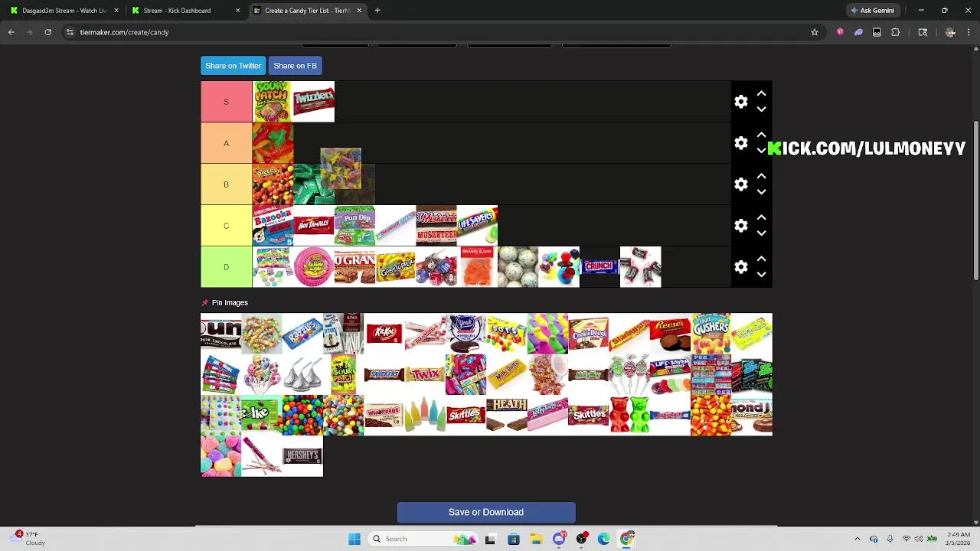Close the Kick Dashboard tab
Screen dimensions: 980x551
click(237, 11)
